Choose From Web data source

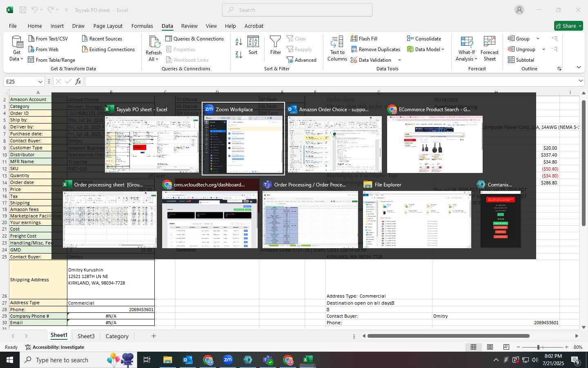(x=43, y=49)
